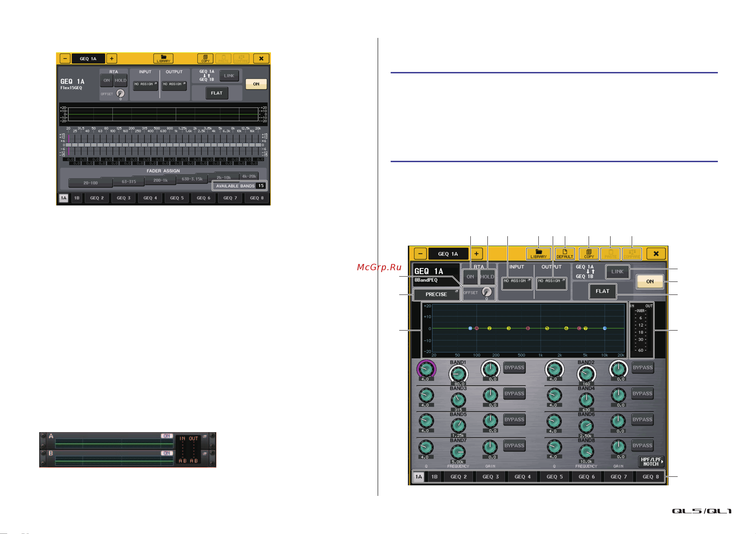Select the GEQ 7 tab in the Flex15GEQ window

(x=230, y=198)
